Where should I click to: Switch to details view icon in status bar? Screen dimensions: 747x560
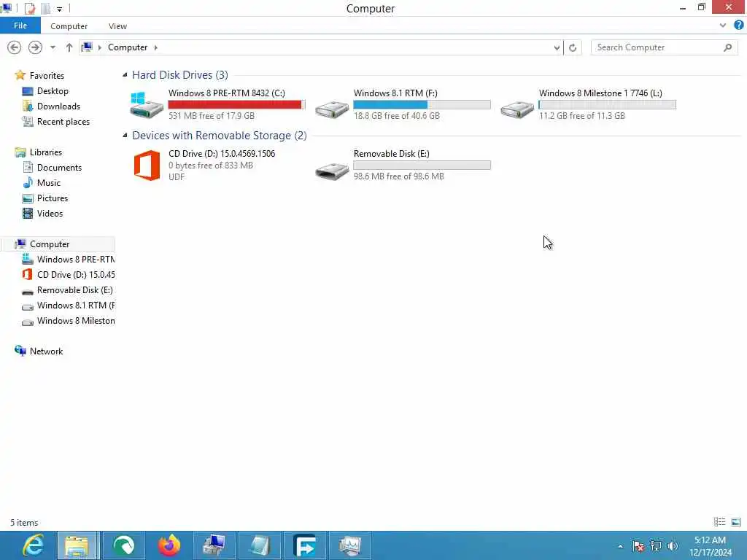click(719, 522)
